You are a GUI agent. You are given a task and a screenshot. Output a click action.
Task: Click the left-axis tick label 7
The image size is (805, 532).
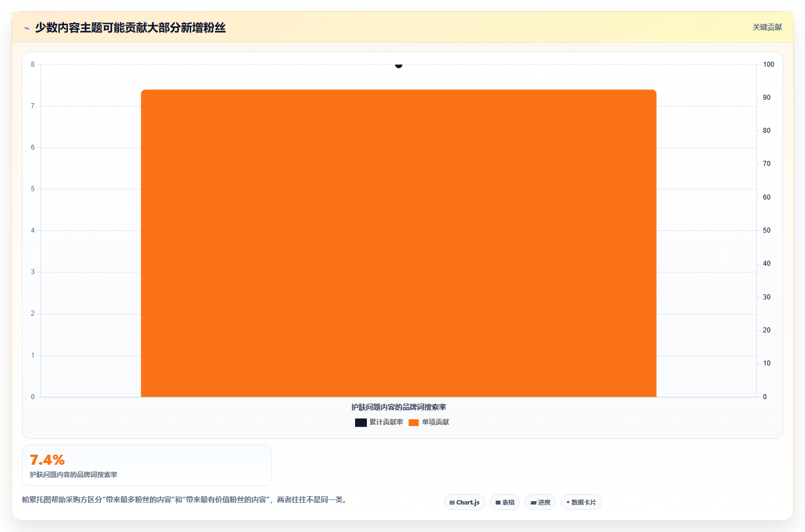(33, 106)
